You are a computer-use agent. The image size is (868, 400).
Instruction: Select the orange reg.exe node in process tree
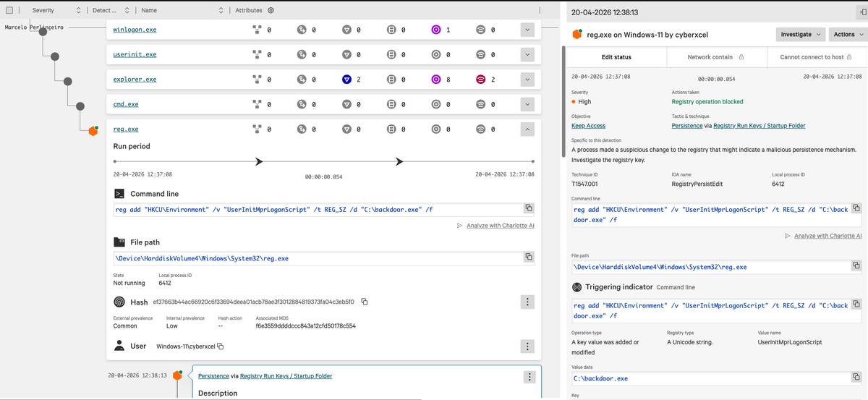tap(93, 130)
